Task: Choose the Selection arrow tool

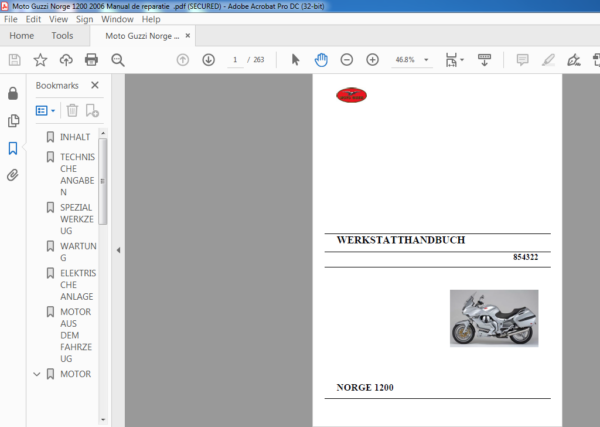Action: pyautogui.click(x=295, y=60)
